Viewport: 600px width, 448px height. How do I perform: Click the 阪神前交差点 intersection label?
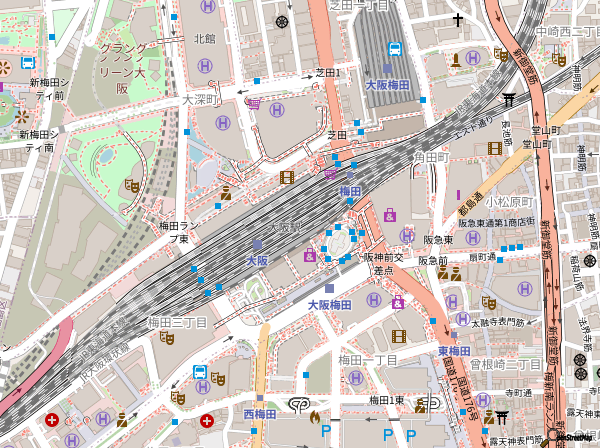pos(386,263)
